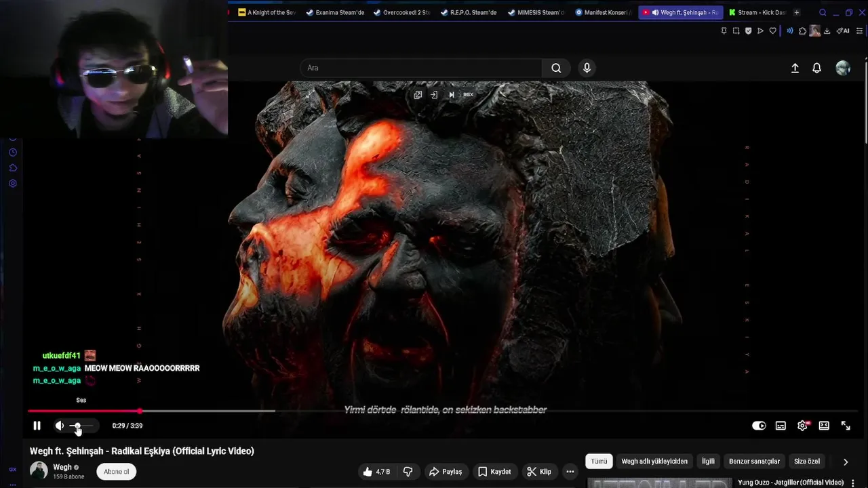
Task: Open Yung Ouzo - Jetgiller video title
Action: (x=791, y=483)
